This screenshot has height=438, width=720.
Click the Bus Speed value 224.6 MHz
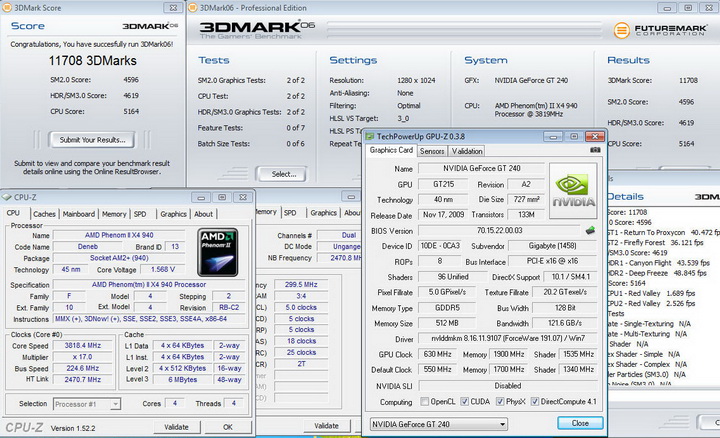tap(82, 368)
